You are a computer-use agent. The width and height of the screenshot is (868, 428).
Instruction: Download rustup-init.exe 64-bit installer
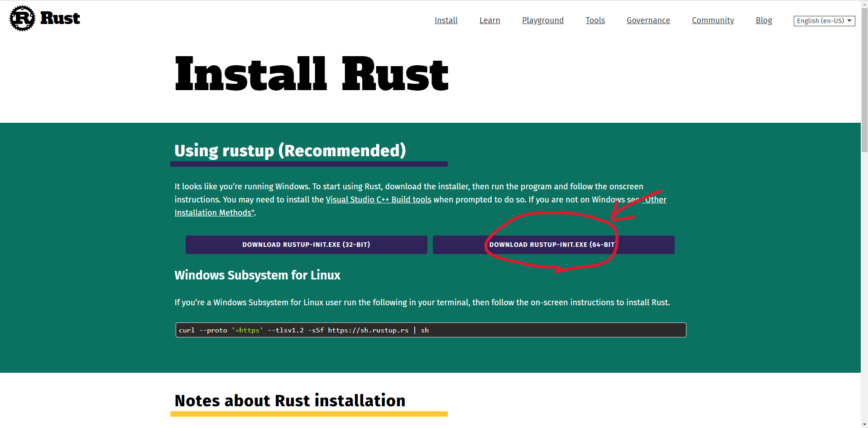point(553,245)
